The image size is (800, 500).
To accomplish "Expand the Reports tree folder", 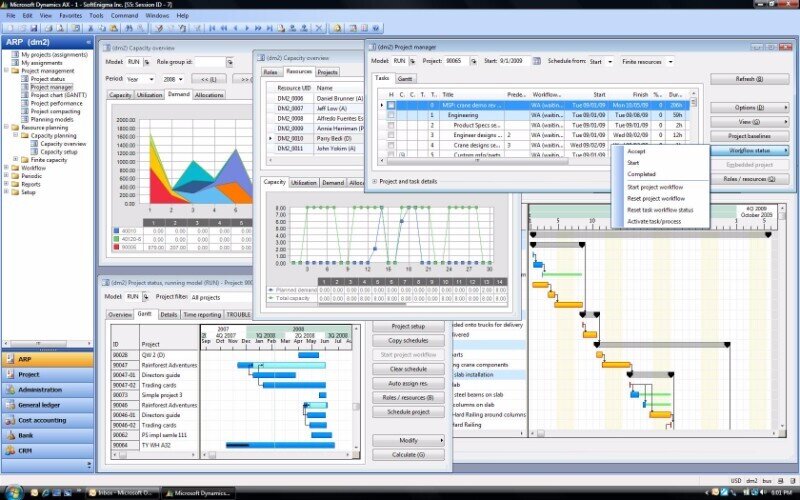I will [x=7, y=184].
